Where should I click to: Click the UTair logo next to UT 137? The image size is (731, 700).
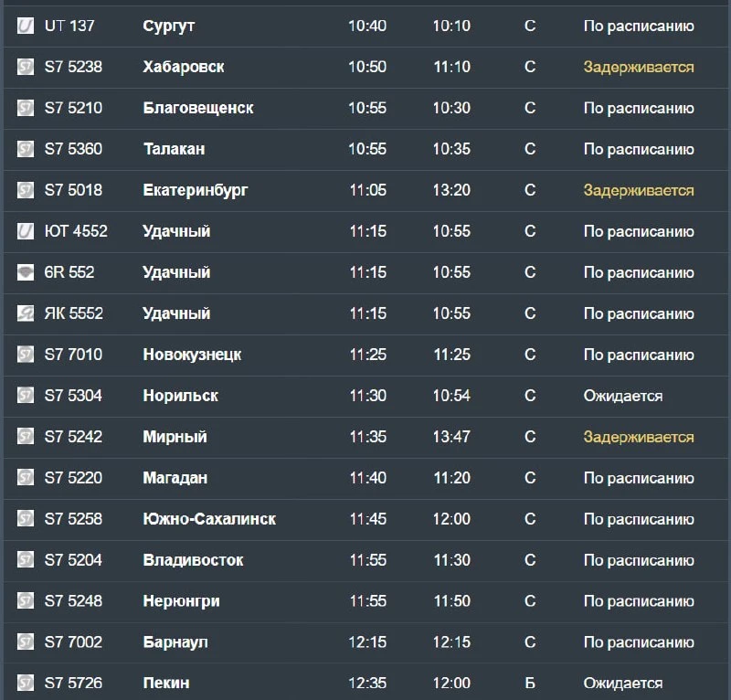tap(26, 26)
